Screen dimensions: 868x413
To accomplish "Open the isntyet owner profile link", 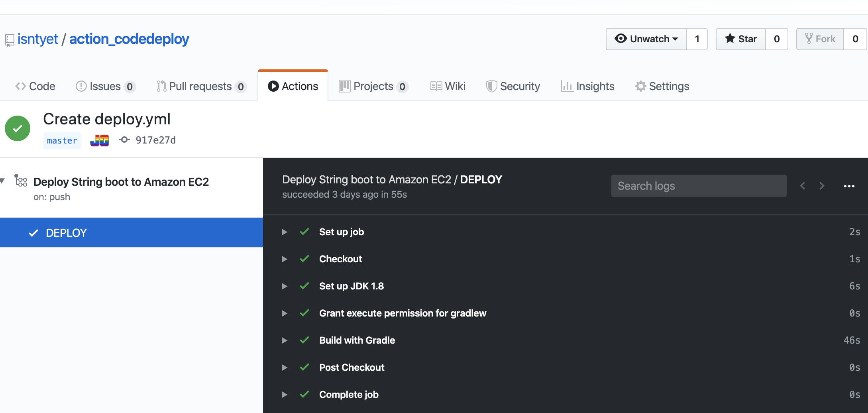I will (38, 39).
